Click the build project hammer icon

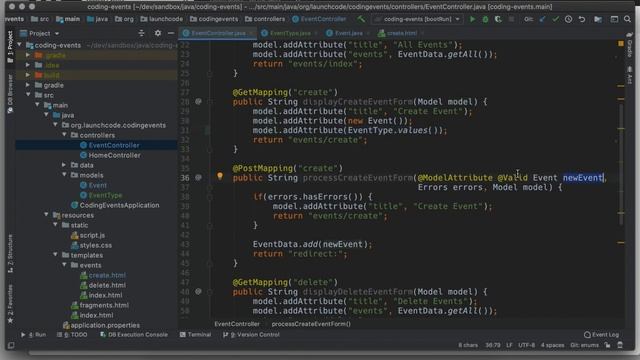(x=361, y=19)
